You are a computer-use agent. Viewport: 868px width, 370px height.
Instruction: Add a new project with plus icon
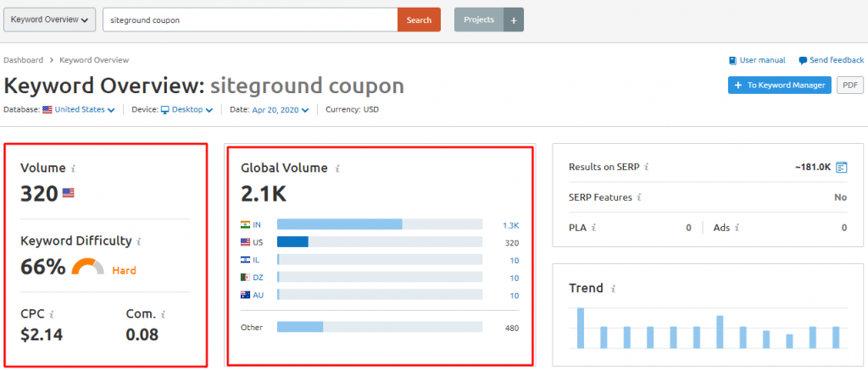pos(514,20)
